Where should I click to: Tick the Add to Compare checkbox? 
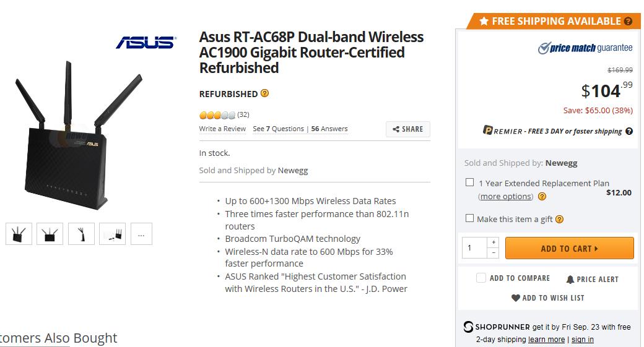(x=481, y=278)
